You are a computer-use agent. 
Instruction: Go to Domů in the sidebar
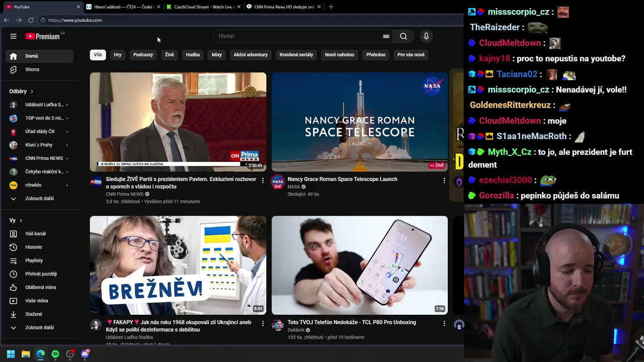pos(40,56)
